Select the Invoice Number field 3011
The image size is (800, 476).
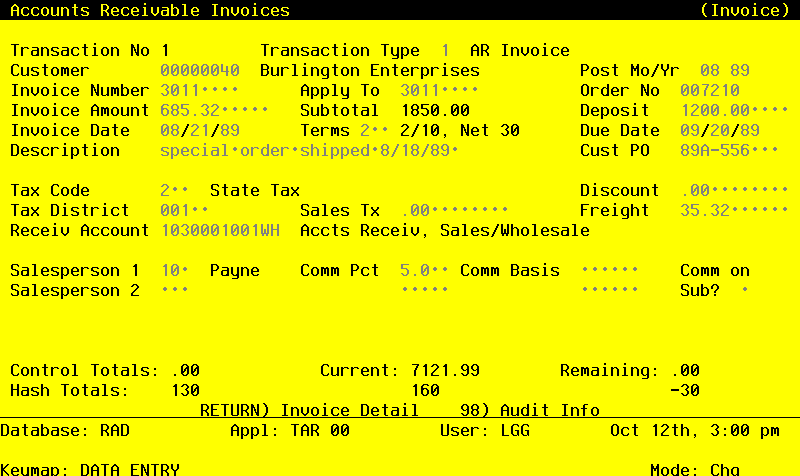[x=199, y=90]
